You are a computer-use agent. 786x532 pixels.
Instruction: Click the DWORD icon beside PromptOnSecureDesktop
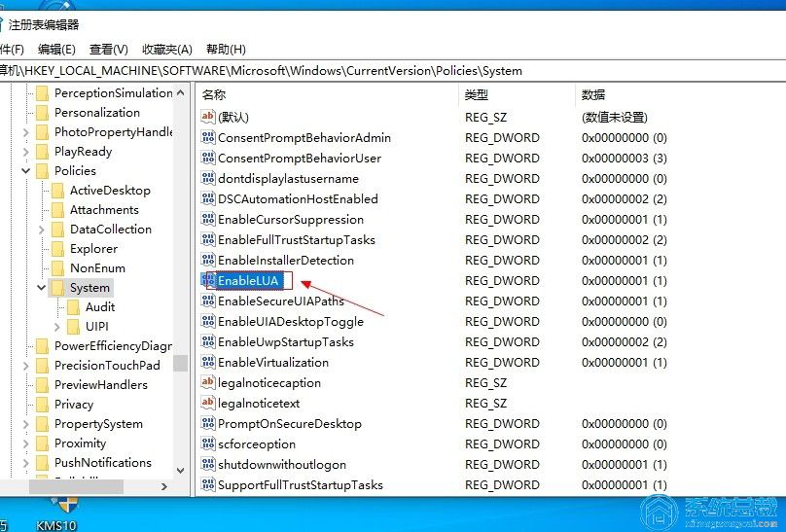207,423
